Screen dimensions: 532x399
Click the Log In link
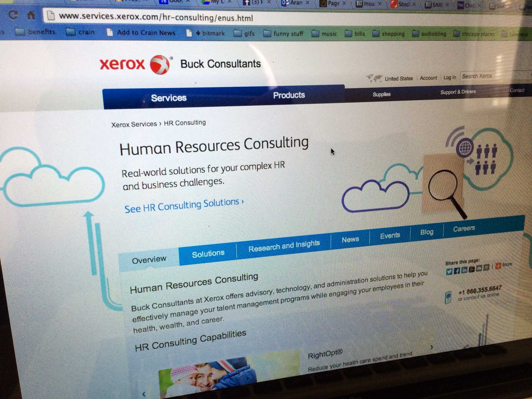tap(450, 77)
